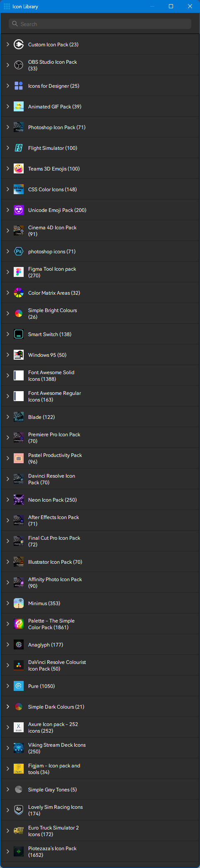The height and width of the screenshot is (868, 200).
Task: Click the Flight Simulator FS icon
Action: (19, 148)
